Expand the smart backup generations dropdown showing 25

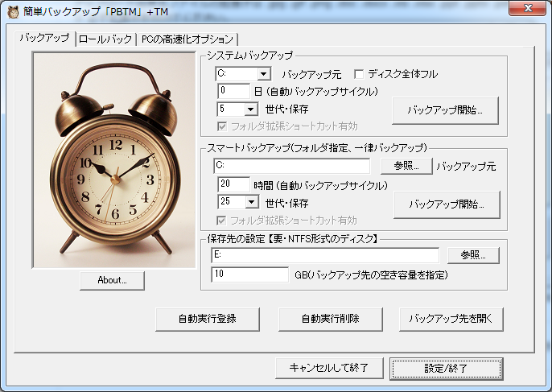(249, 202)
